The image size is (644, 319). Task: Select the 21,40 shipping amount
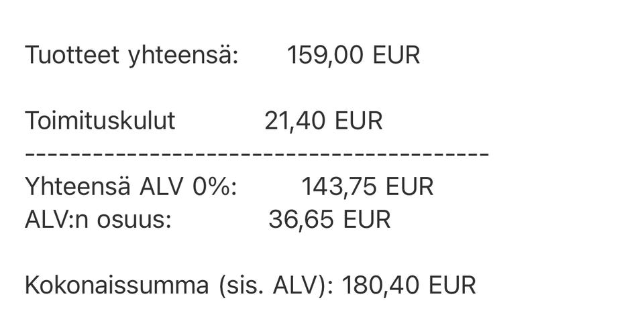[x=295, y=121]
